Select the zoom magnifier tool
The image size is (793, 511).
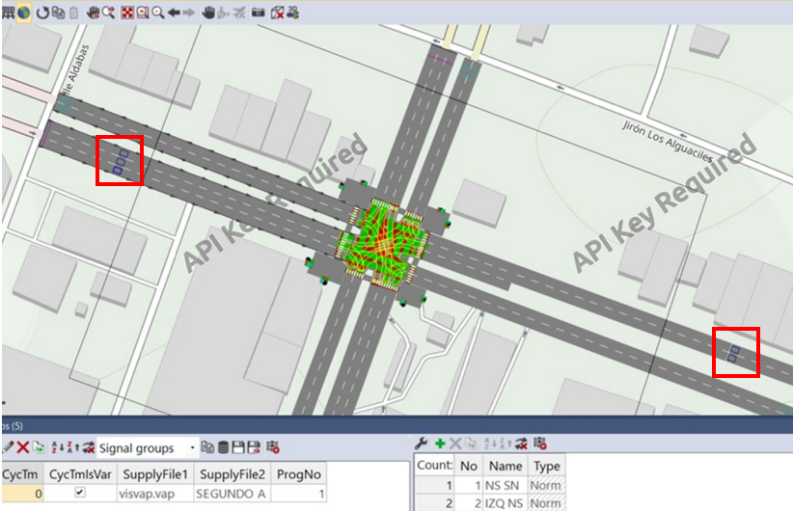click(x=158, y=13)
